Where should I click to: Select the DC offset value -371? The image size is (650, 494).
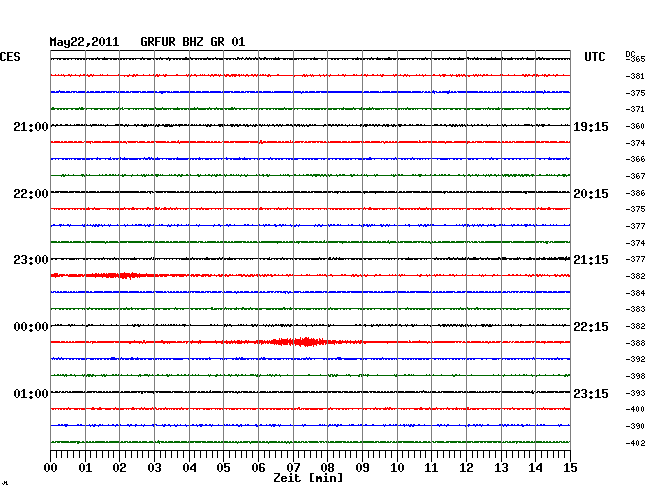635,109
